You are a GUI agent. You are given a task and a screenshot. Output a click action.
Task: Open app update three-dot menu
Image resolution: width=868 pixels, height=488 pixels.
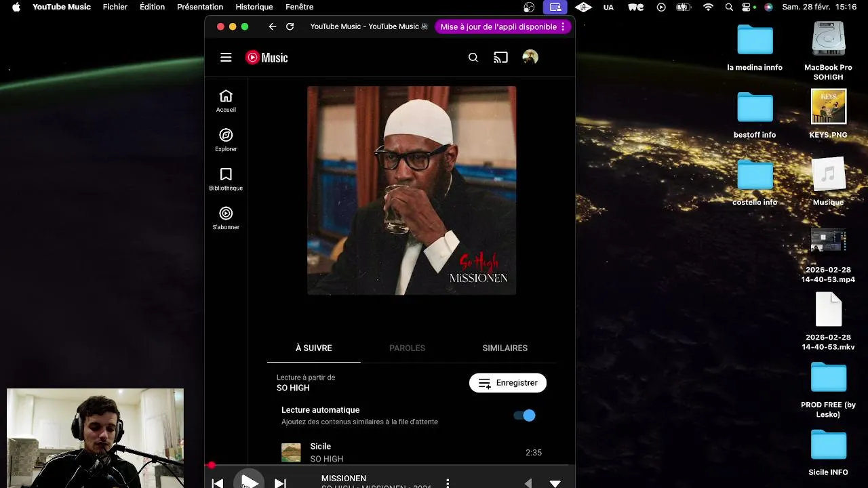click(x=563, y=26)
